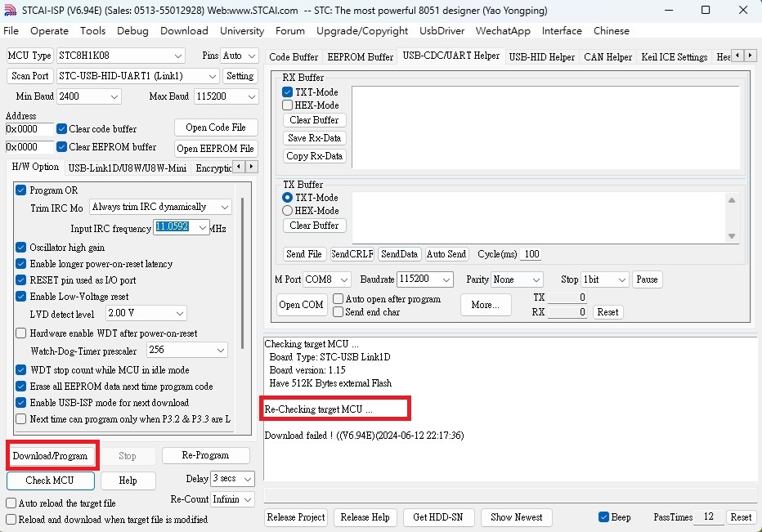Toggle the Program OR checkbox
The height and width of the screenshot is (532, 762).
click(21, 190)
